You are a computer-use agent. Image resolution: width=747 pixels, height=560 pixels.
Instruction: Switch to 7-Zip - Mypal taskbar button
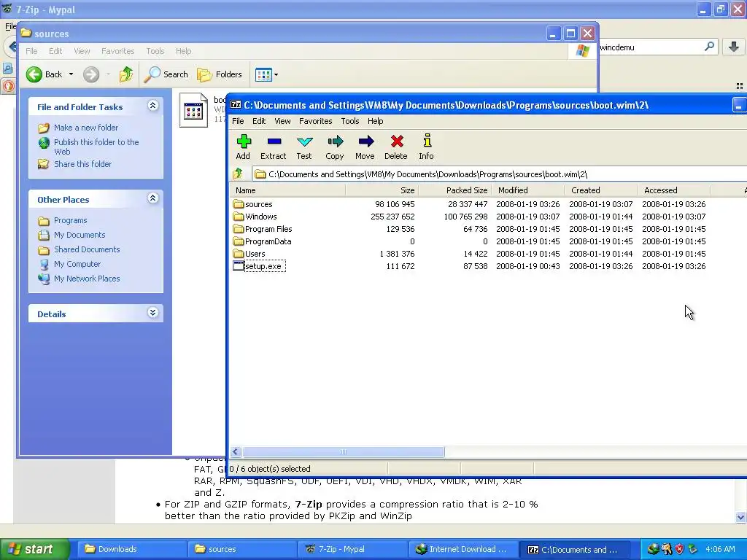tap(352, 549)
